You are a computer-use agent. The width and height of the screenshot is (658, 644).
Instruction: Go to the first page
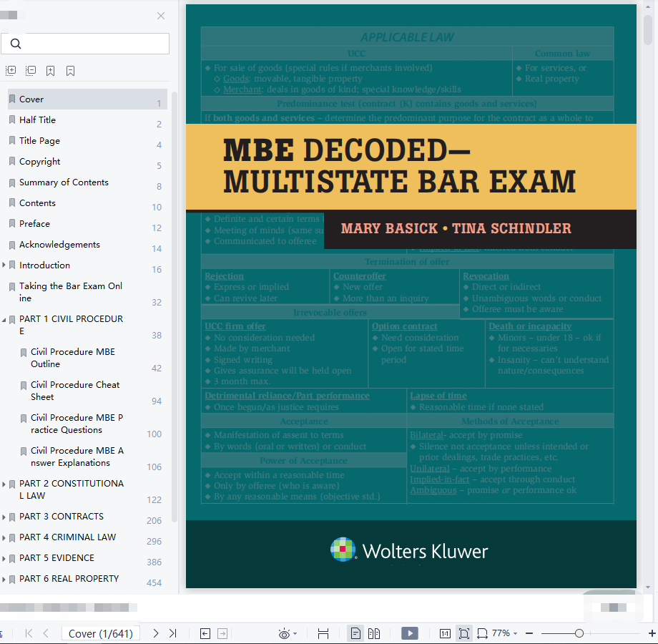coord(29,633)
